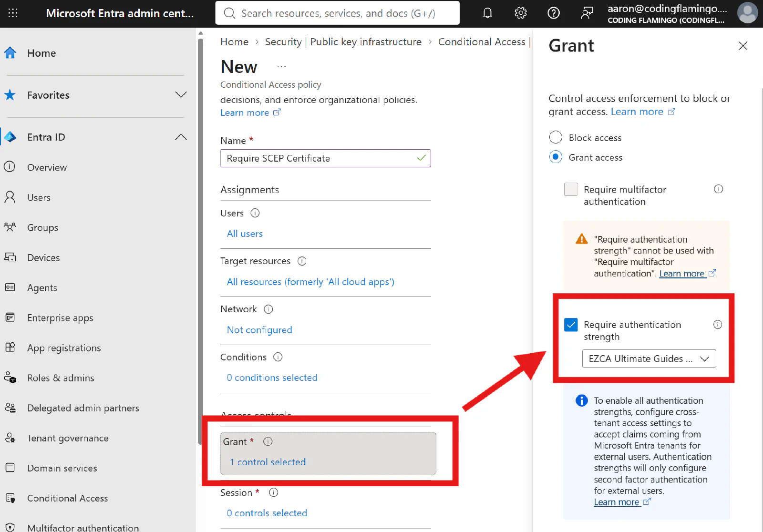763x532 pixels.
Task: Click the Session info icon
Action: [273, 492]
